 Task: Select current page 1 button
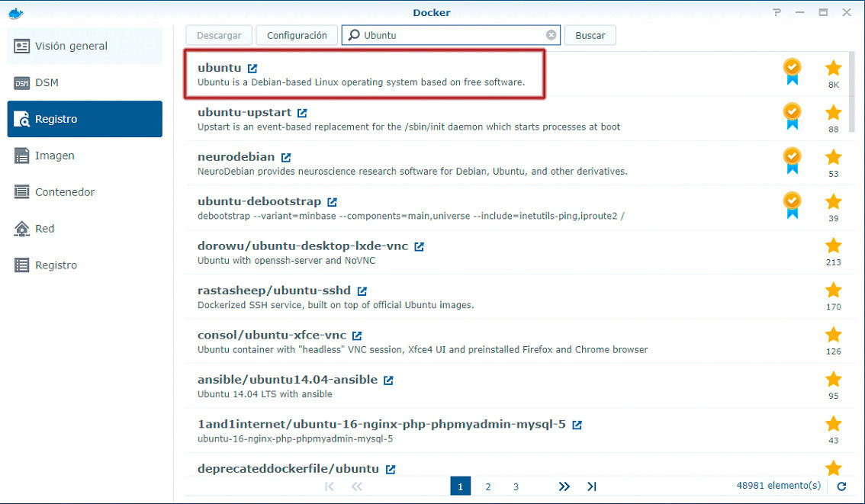pos(461,486)
